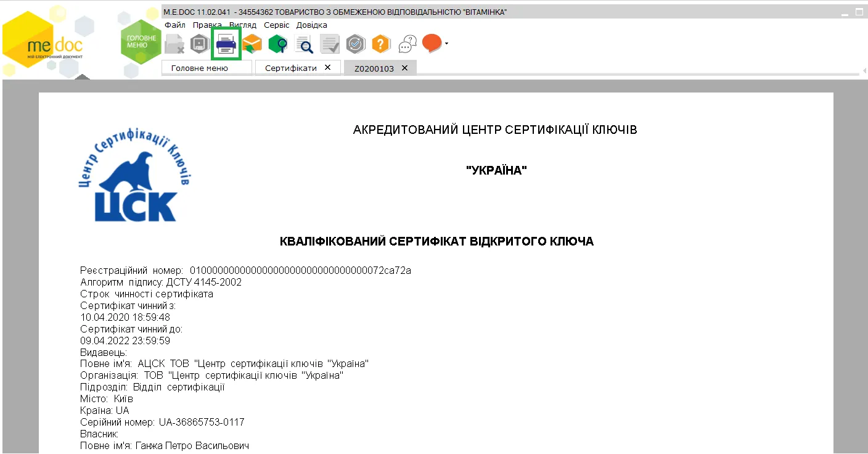Click the red speech bubble notification icon

point(432,43)
